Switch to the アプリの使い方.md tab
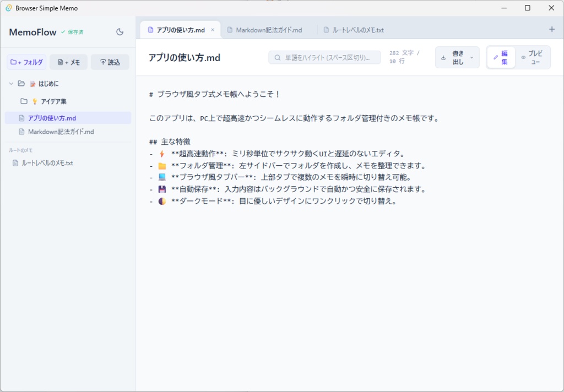The height and width of the screenshot is (392, 564). coord(180,30)
